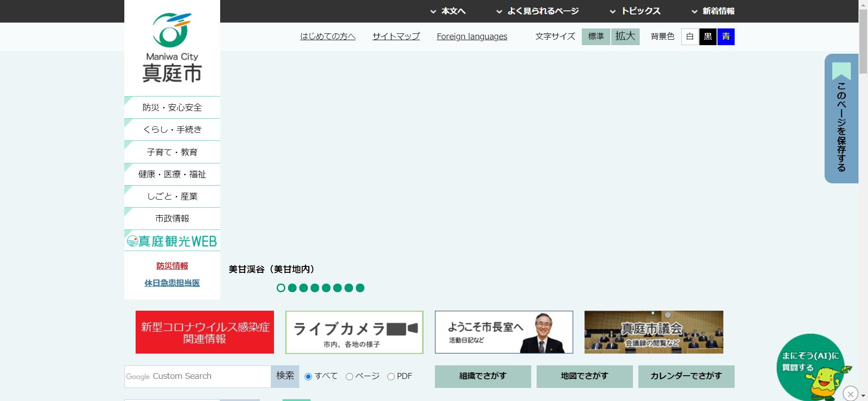Screen dimensions: 868x401
Task: Open くらし・手続き menu
Action: point(172,130)
